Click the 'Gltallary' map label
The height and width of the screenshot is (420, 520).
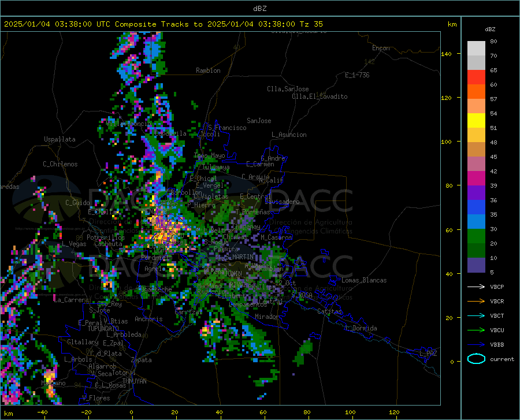coord(83,342)
